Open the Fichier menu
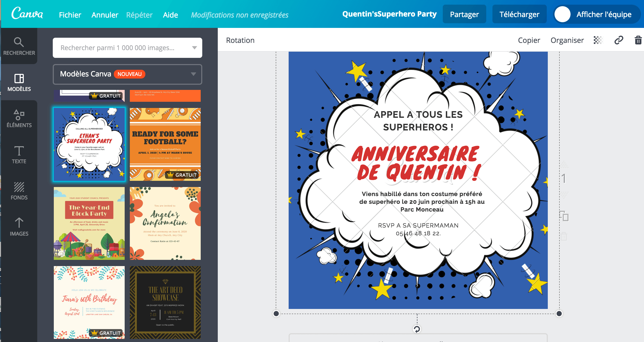The height and width of the screenshot is (342, 644). 70,15
